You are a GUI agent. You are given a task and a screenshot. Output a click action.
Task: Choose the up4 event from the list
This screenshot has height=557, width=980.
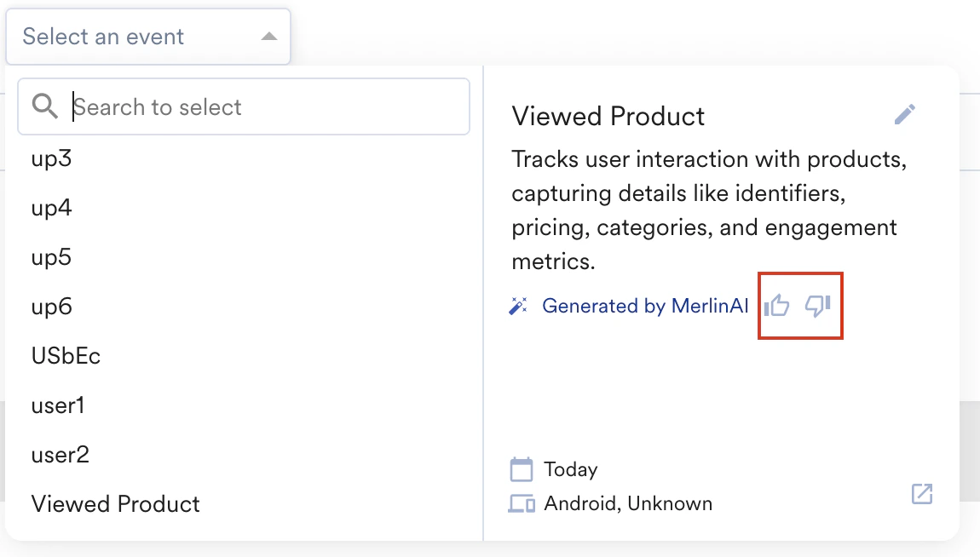[x=51, y=209]
